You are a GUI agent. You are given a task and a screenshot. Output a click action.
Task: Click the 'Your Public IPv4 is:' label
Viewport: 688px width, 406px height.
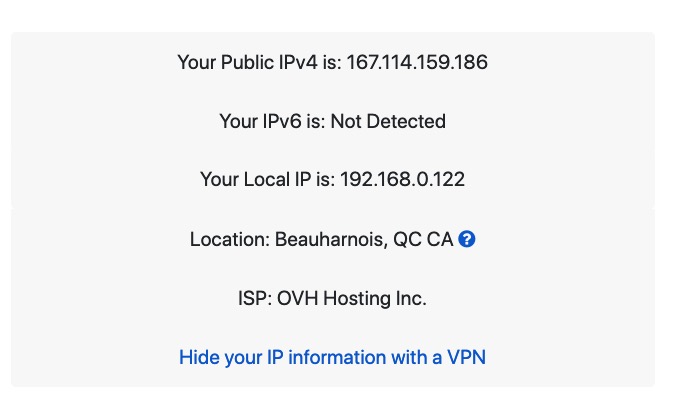click(259, 62)
